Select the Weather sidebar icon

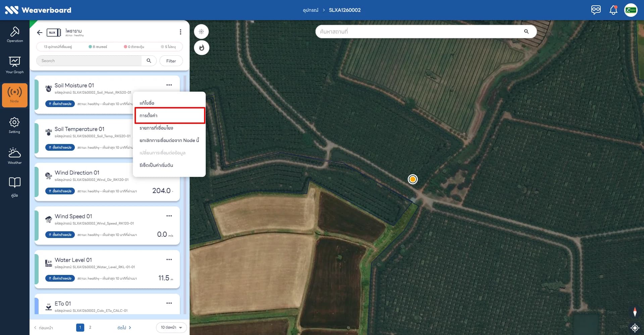15,156
